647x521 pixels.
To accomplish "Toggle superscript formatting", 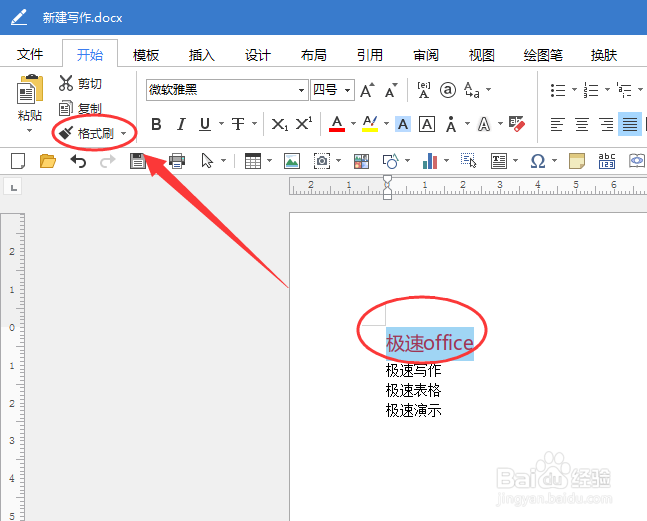I will tap(304, 123).
